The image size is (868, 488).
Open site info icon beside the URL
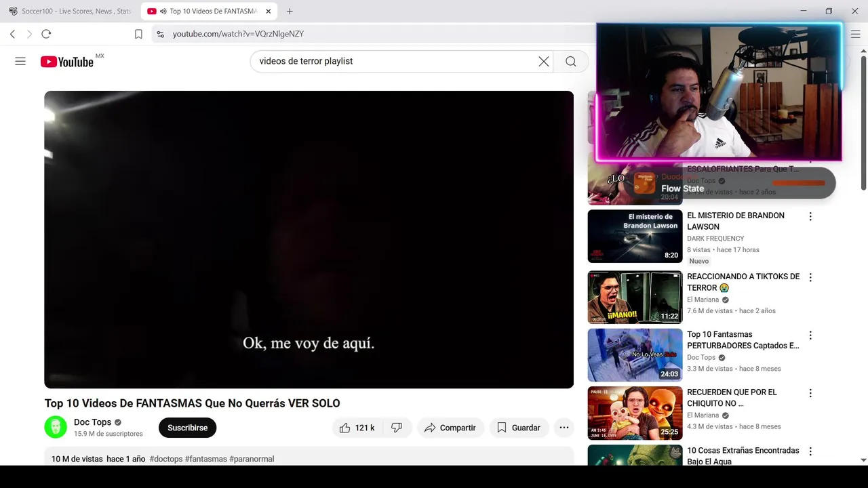(160, 34)
